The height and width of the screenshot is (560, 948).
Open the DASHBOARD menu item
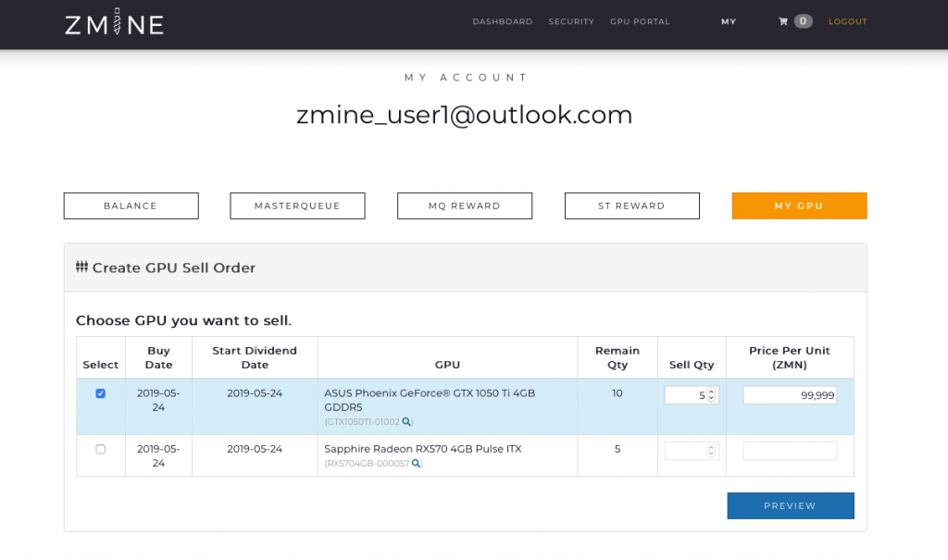pos(503,21)
